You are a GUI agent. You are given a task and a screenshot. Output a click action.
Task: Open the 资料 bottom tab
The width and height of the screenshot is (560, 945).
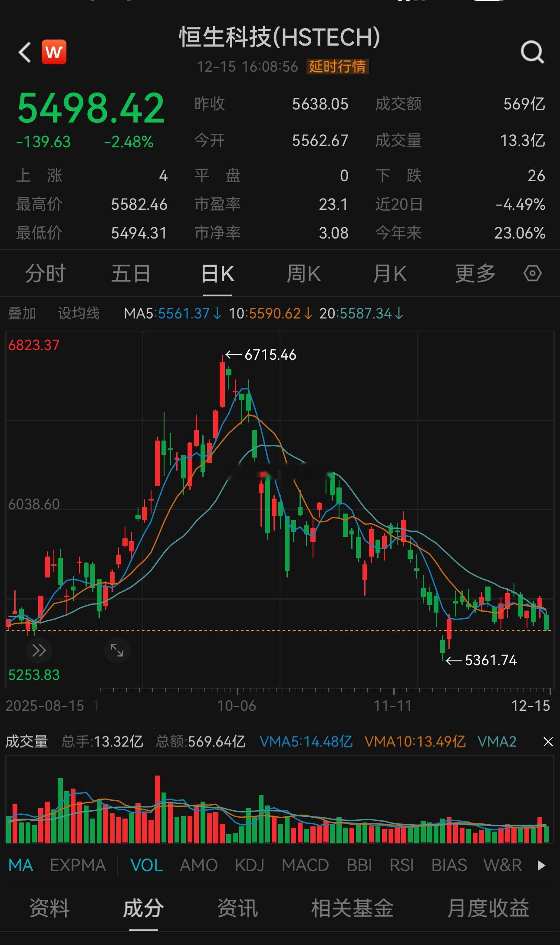[x=49, y=908]
